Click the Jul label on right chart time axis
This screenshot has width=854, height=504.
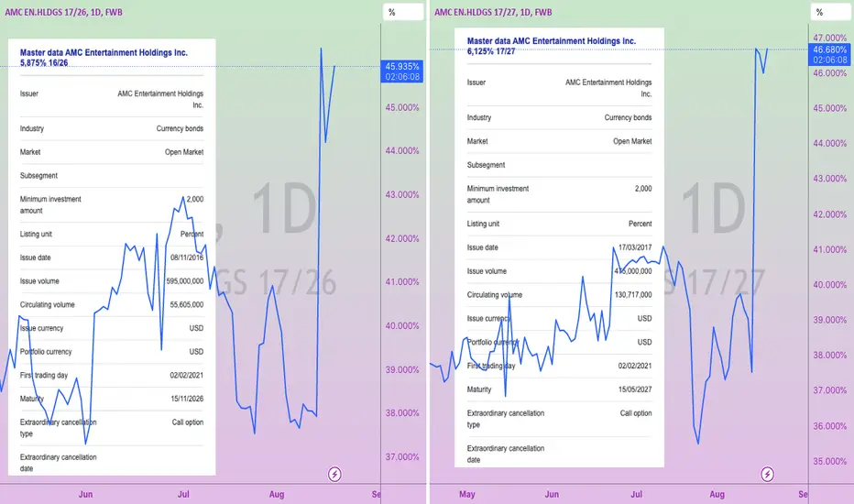(x=636, y=494)
